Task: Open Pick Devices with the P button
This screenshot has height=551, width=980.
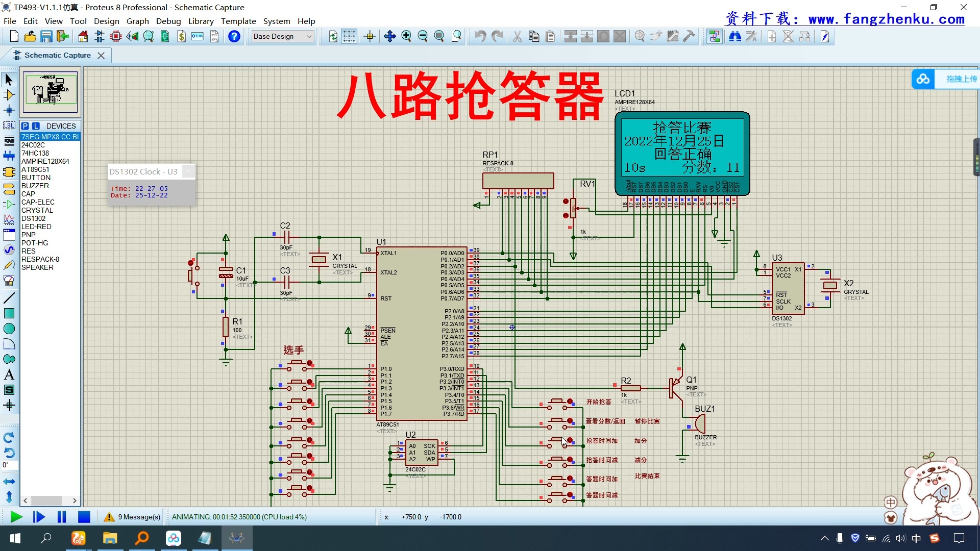Action: 25,126
